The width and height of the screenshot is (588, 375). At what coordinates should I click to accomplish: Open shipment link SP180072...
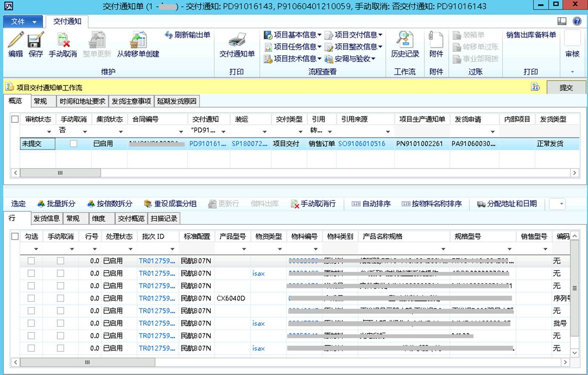tap(250, 144)
